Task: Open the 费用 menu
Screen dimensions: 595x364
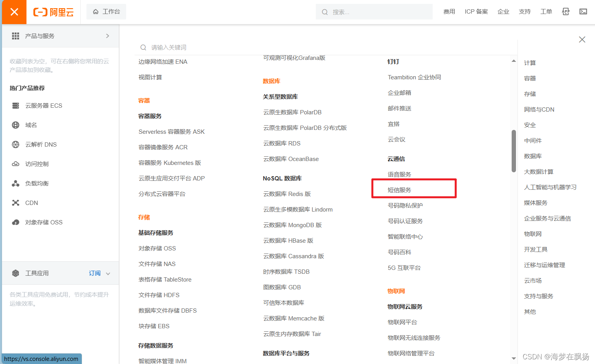Action: coord(449,12)
